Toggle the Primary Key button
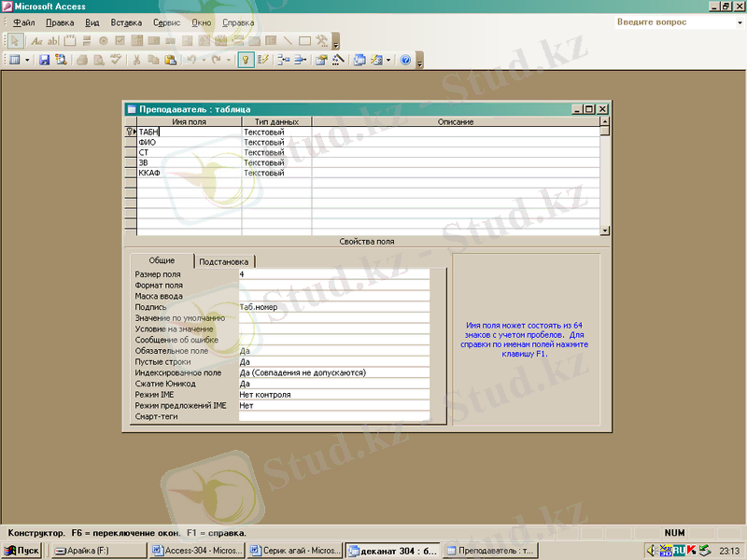This screenshot has height=560, width=747. (x=246, y=60)
